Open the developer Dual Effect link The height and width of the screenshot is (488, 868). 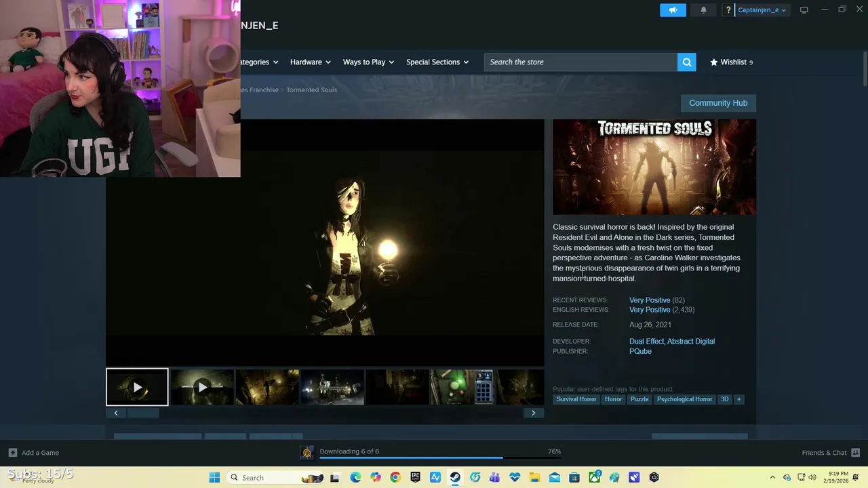tap(646, 342)
